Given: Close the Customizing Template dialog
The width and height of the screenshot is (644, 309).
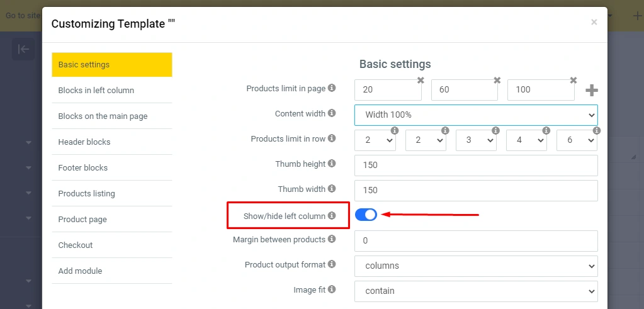Looking at the screenshot, I should [594, 22].
